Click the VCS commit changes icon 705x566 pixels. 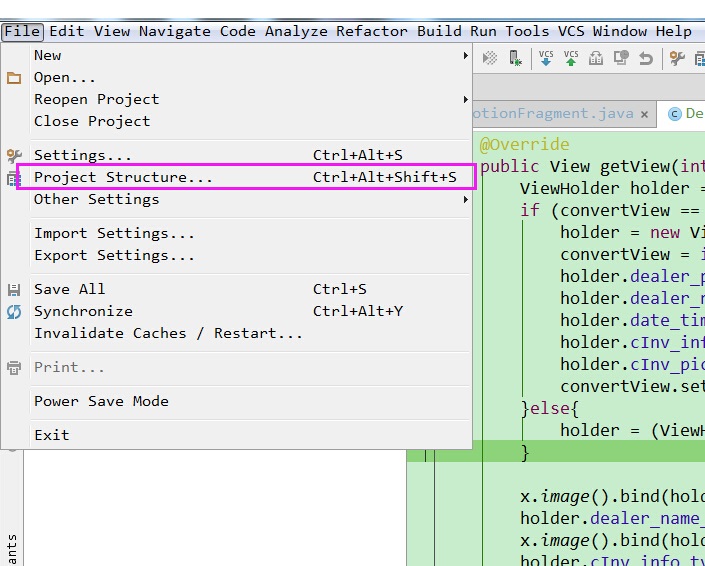coord(571,59)
